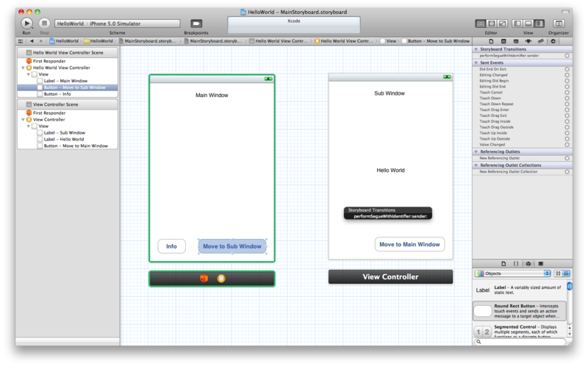Select the Version editor mode

point(503,24)
